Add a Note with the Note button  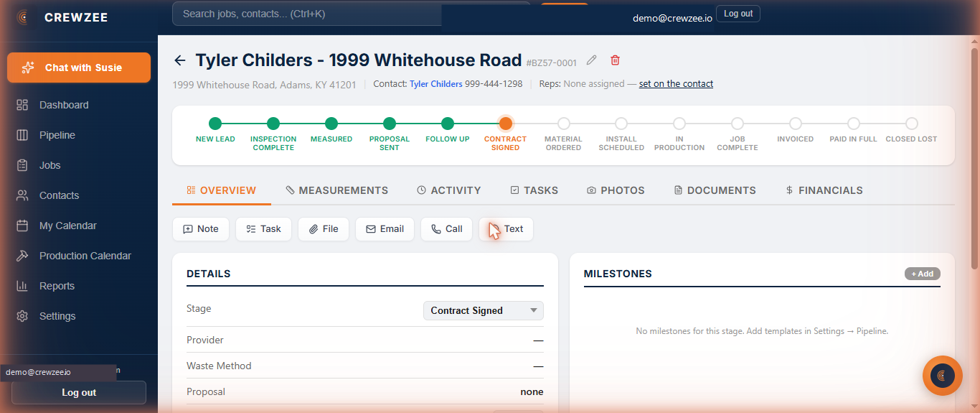201,229
